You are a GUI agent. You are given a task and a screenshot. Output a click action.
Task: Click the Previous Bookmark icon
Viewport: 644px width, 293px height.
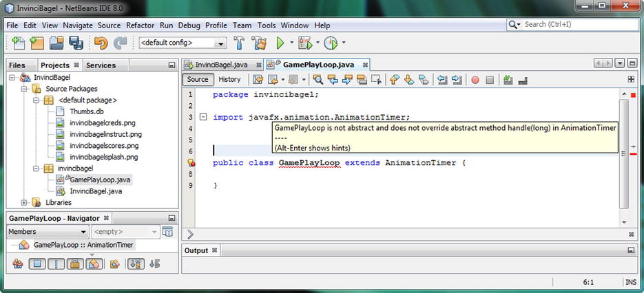click(394, 80)
